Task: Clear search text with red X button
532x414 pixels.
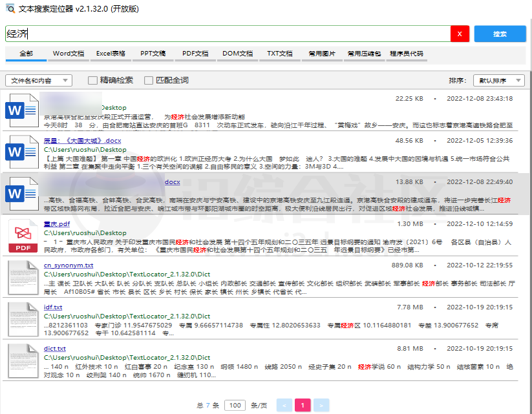Action: pos(460,34)
